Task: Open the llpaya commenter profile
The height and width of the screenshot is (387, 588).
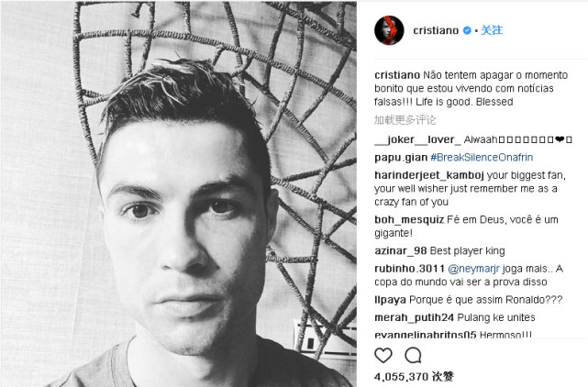Action: coord(390,300)
